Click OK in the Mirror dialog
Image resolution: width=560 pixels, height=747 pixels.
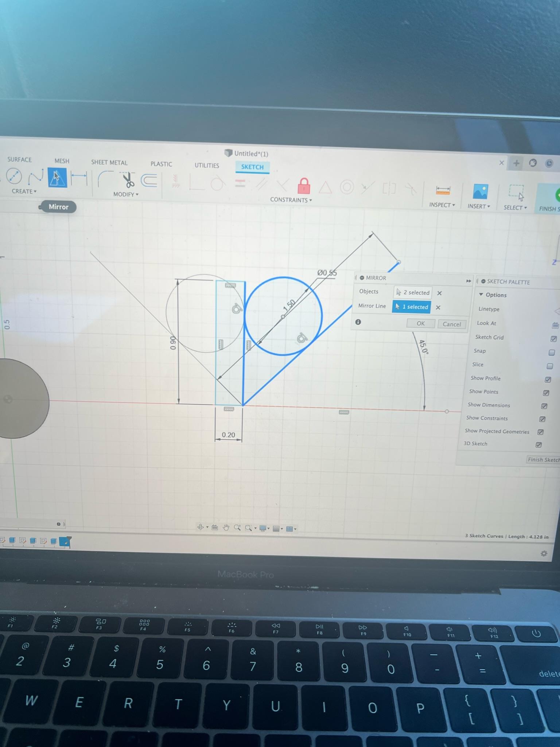click(x=420, y=323)
